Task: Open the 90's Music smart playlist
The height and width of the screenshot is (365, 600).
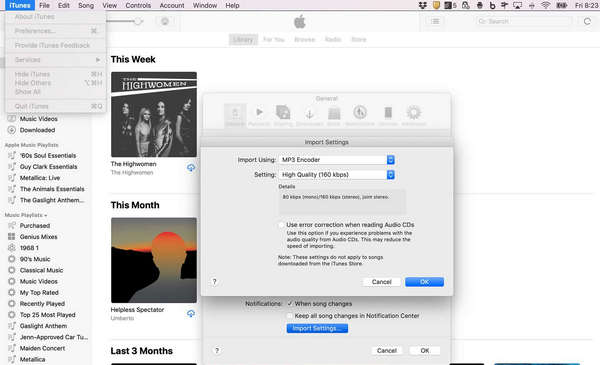Action: [x=34, y=259]
